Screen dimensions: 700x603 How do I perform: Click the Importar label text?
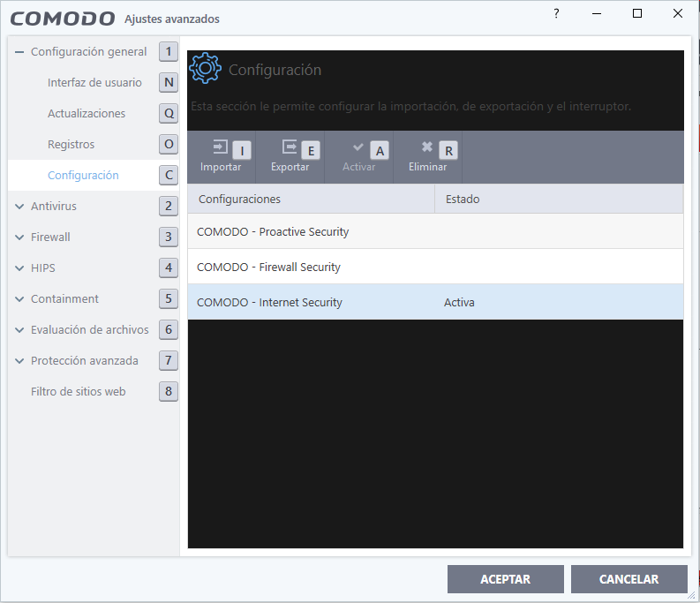pos(221,167)
